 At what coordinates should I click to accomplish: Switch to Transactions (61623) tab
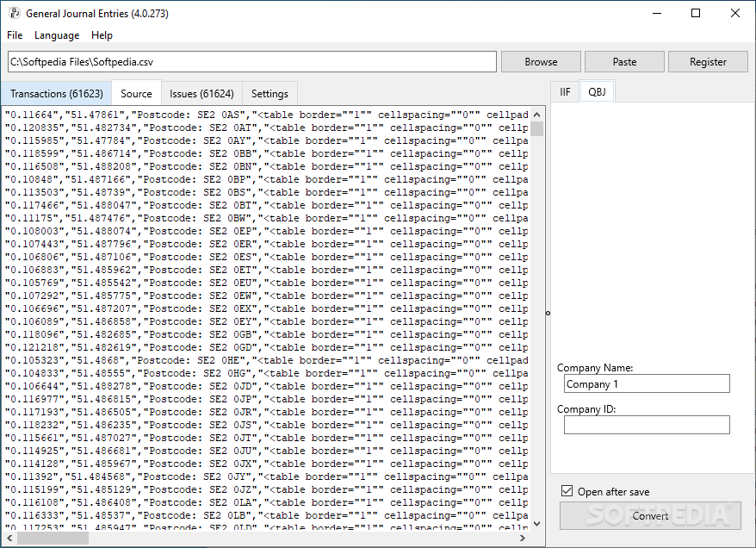(x=57, y=94)
